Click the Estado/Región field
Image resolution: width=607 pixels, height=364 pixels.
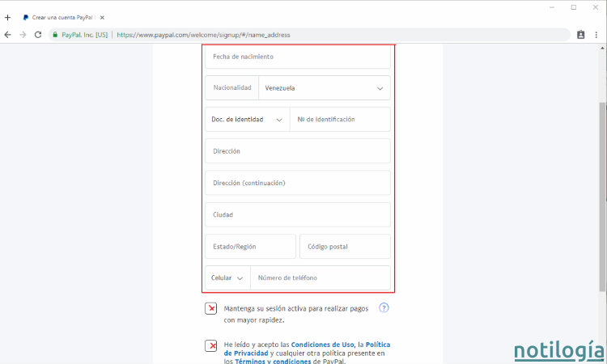point(250,247)
